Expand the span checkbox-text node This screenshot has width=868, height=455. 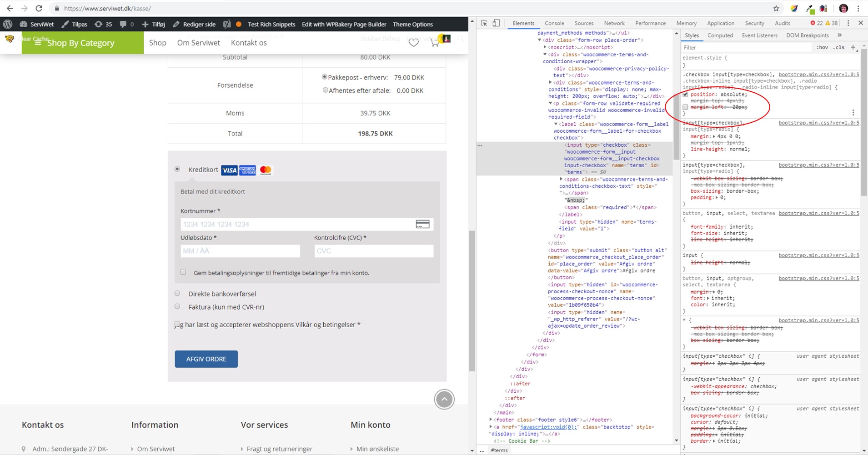(561, 179)
